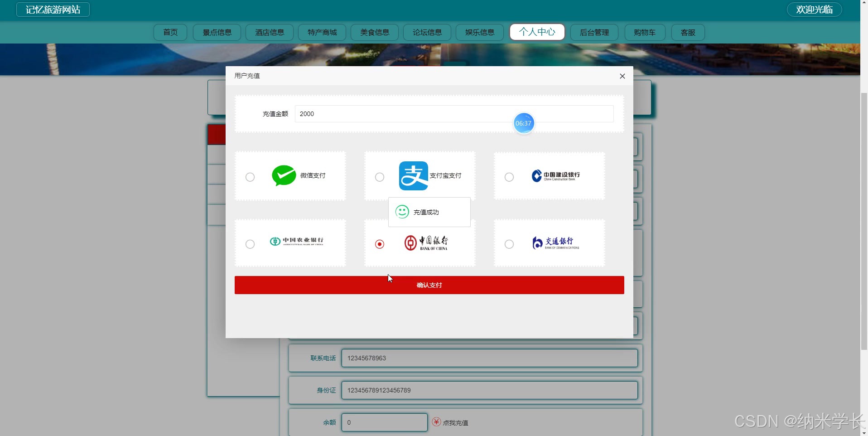
Task: Click the 记忆旅游网站 site title button
Action: (x=53, y=10)
